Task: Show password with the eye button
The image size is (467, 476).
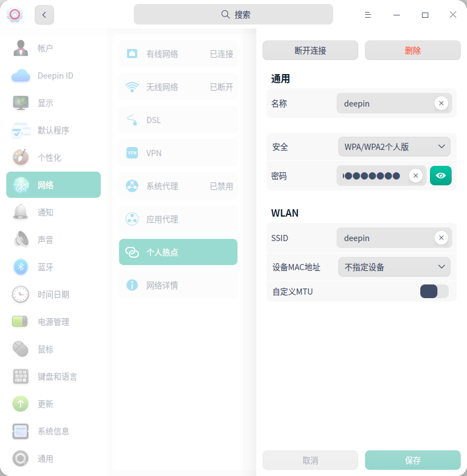Action: pyautogui.click(x=441, y=176)
